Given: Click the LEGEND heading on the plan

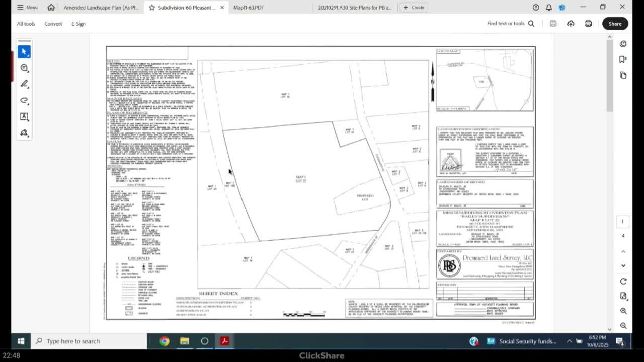Looking at the screenshot, I should click(x=138, y=258).
